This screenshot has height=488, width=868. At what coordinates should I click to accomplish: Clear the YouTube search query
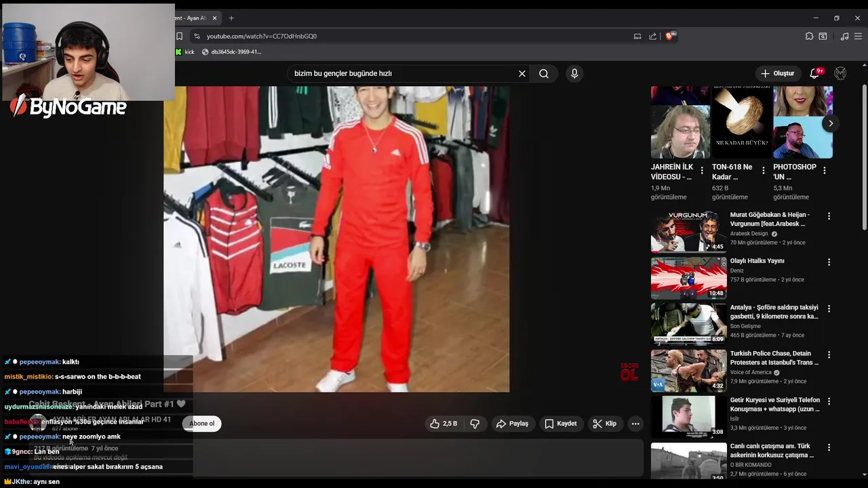(x=522, y=73)
